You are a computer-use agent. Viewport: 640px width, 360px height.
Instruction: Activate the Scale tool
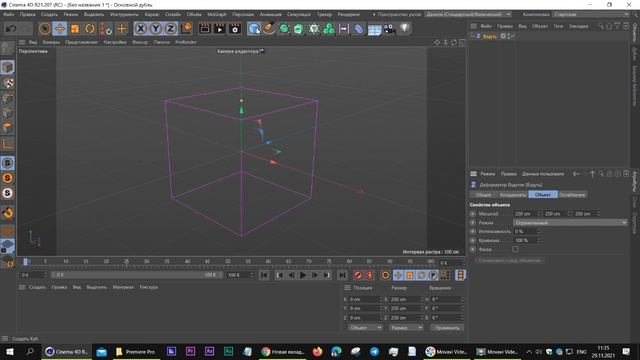click(75, 29)
